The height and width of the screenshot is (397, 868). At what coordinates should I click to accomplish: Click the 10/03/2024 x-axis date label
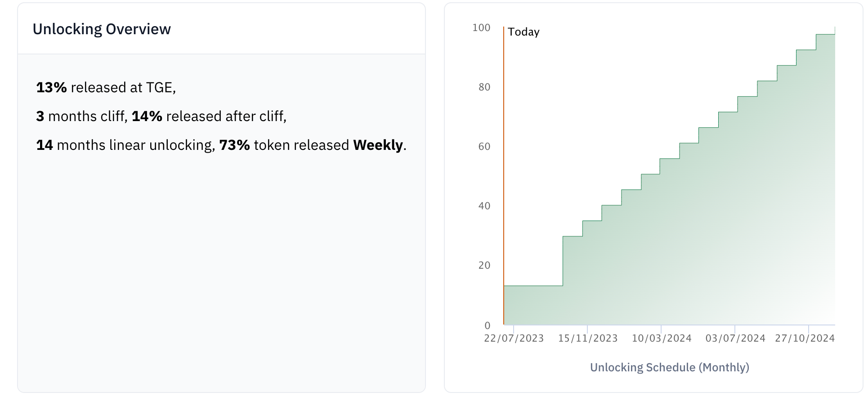coord(662,338)
